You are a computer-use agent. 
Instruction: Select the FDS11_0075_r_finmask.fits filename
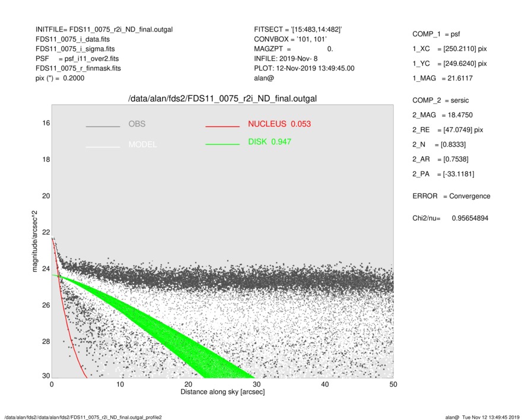tap(78, 68)
